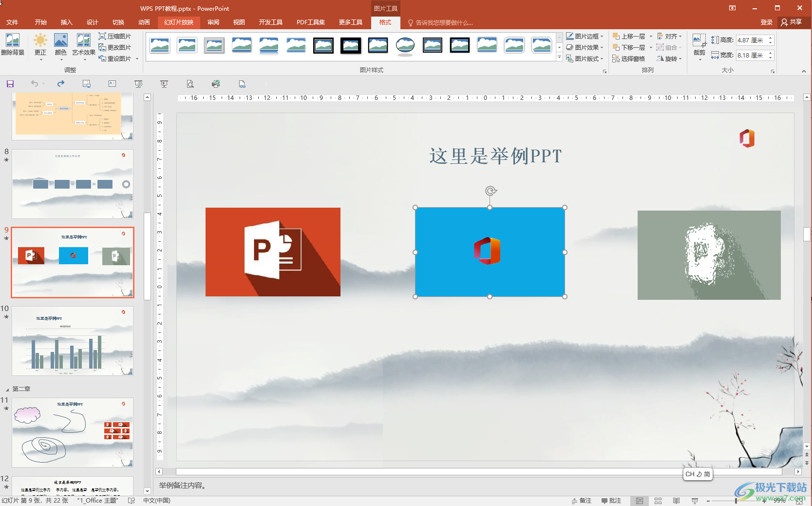Viewport: 812px width, 506px height.
Task: Open the Animations (动画) tab
Action: (144, 22)
